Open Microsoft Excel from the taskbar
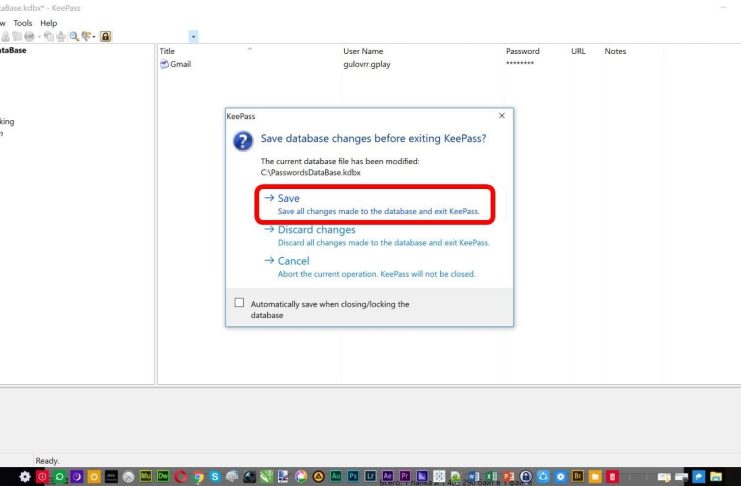This screenshot has width=741, height=486. 491,477
